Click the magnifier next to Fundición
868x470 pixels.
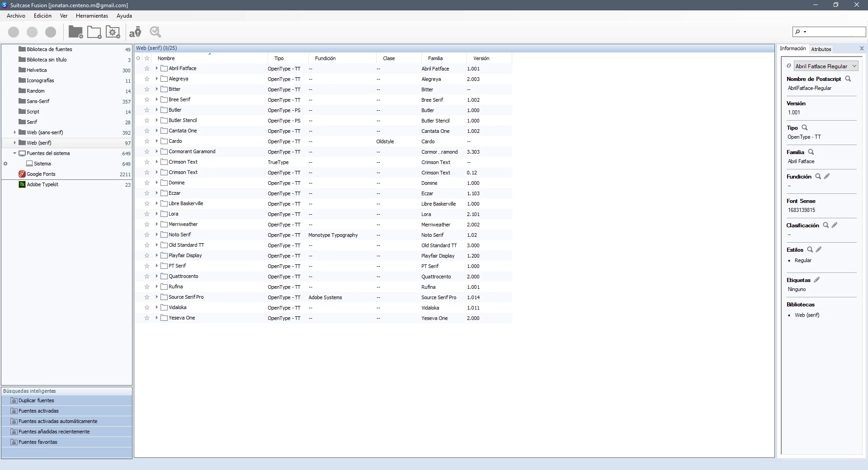click(x=818, y=176)
